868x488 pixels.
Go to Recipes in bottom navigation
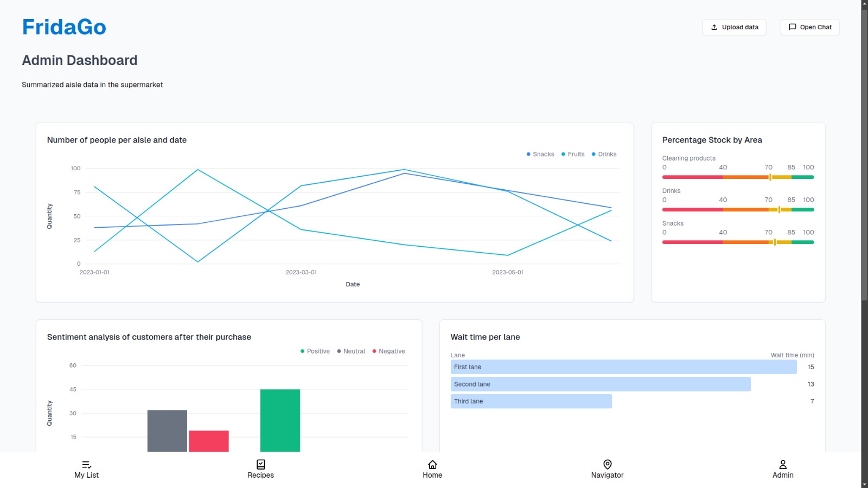pos(261,470)
